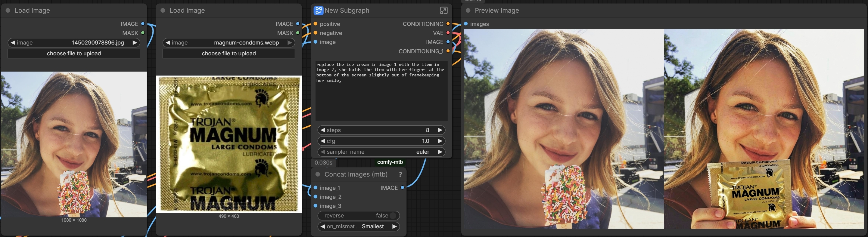Click the VAE output connector
The image size is (868, 237).
(x=448, y=33)
